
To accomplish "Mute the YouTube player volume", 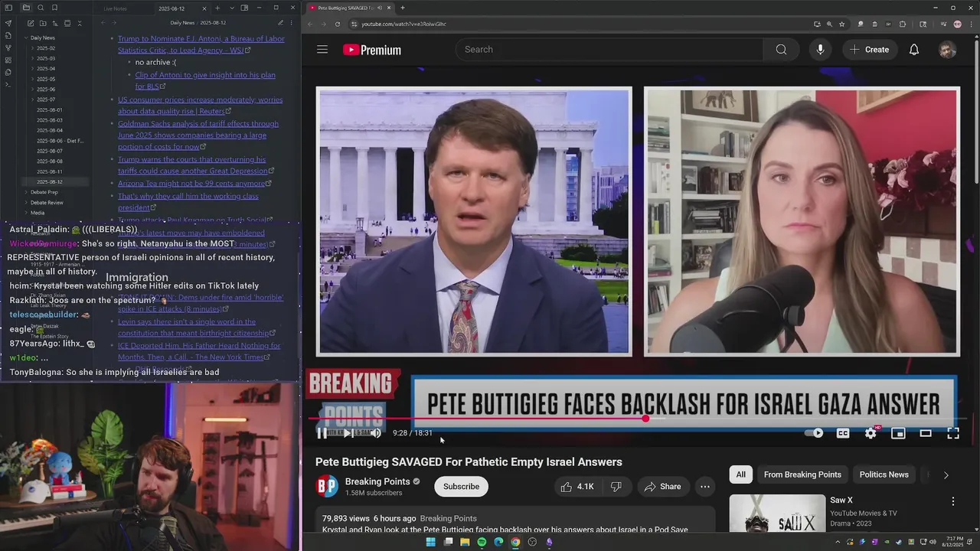I will tap(375, 433).
